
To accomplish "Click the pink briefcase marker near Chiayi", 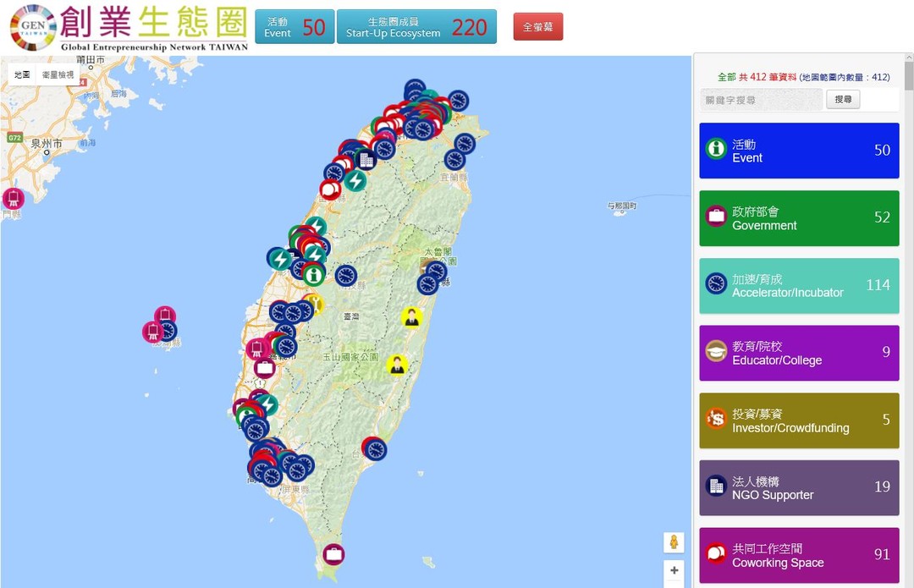I will coord(265,368).
